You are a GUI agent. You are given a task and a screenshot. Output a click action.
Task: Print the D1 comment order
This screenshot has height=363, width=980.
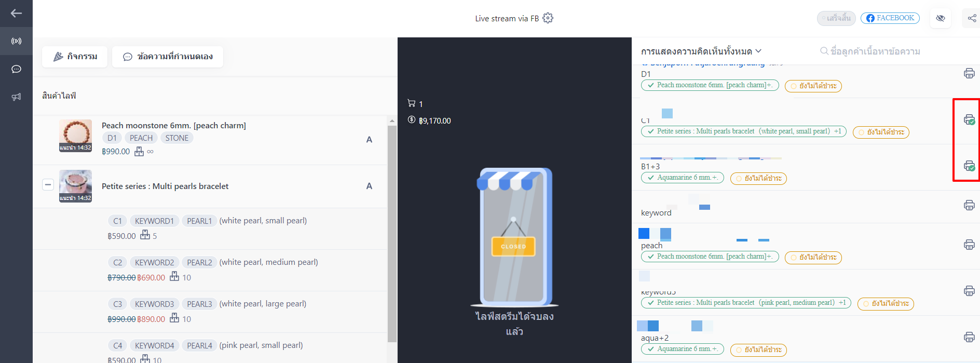tap(969, 73)
